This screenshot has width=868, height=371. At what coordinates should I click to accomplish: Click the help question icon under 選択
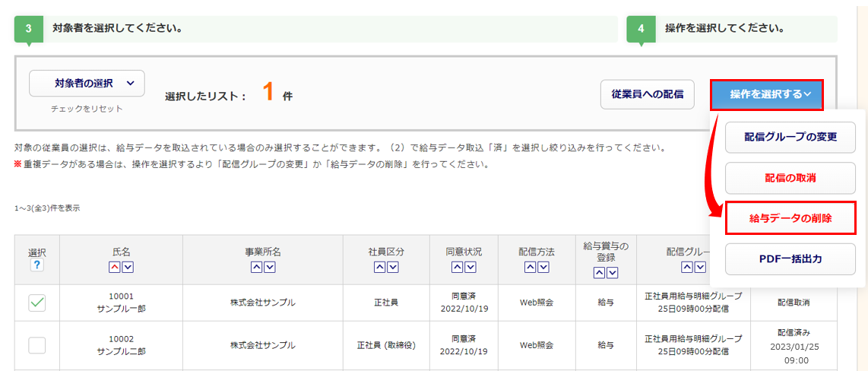click(37, 265)
